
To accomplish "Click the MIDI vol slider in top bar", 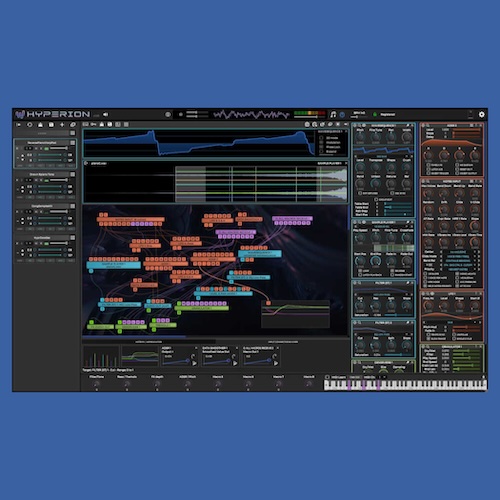I will click(x=359, y=117).
